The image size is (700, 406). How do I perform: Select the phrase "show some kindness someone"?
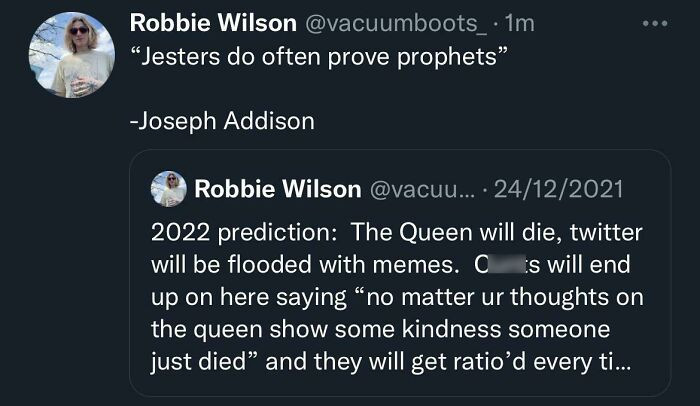[440, 329]
